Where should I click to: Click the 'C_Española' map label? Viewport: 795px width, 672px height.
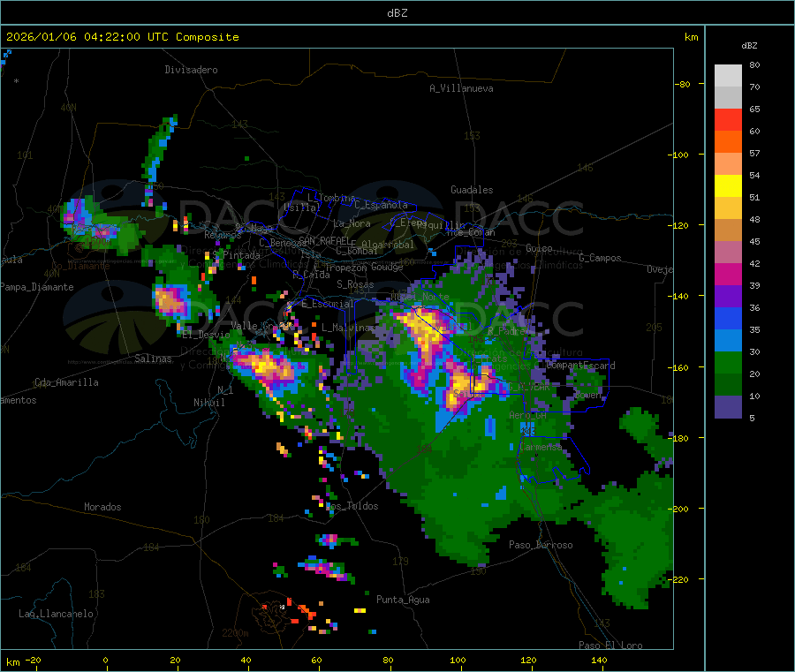[382, 205]
